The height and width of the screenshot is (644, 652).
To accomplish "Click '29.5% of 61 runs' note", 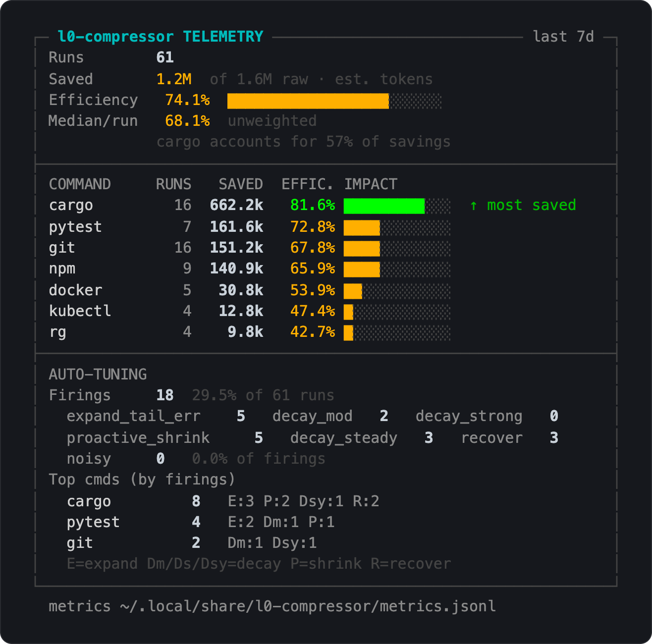I will tap(263, 395).
